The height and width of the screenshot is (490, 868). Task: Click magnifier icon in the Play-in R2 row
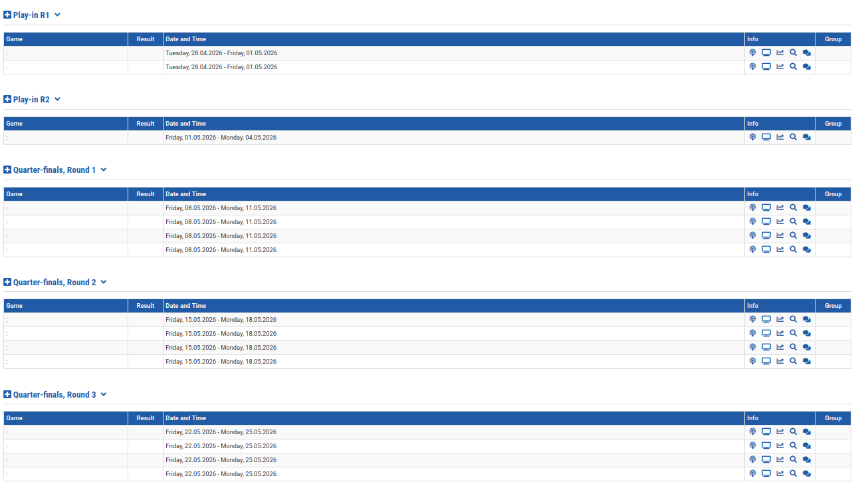tap(793, 138)
